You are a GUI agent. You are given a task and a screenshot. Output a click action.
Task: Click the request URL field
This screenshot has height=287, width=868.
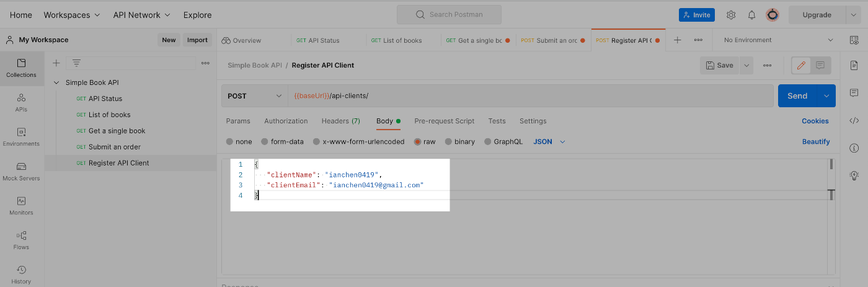coord(530,96)
